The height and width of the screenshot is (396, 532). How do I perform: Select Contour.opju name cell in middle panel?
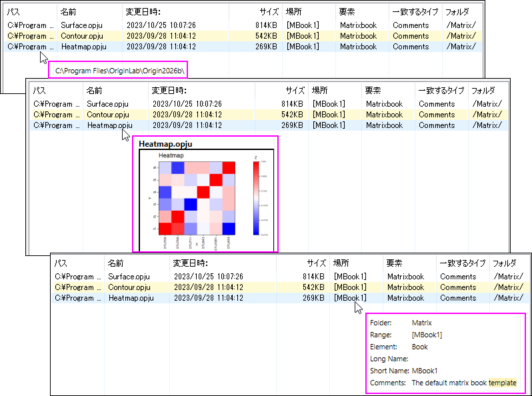(108, 115)
